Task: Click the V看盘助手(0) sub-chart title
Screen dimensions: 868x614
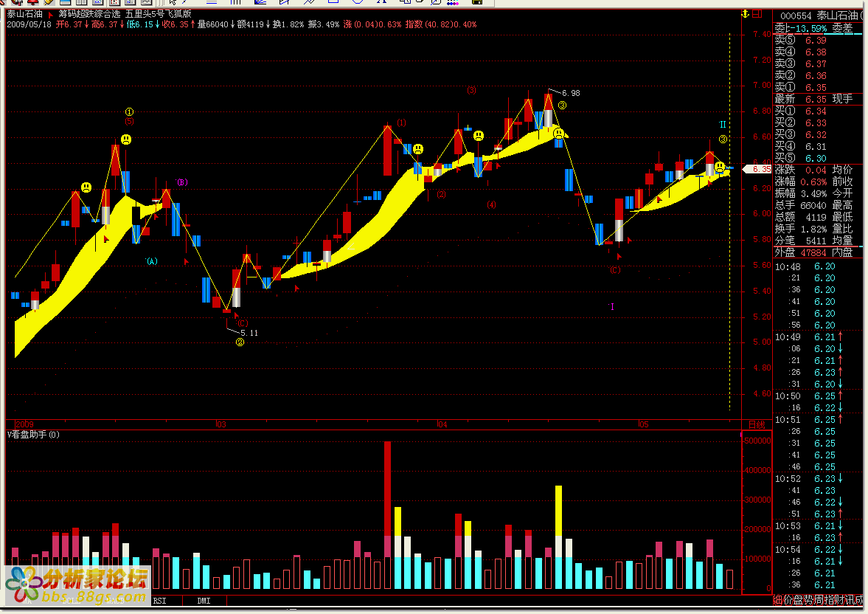Action: click(x=33, y=435)
